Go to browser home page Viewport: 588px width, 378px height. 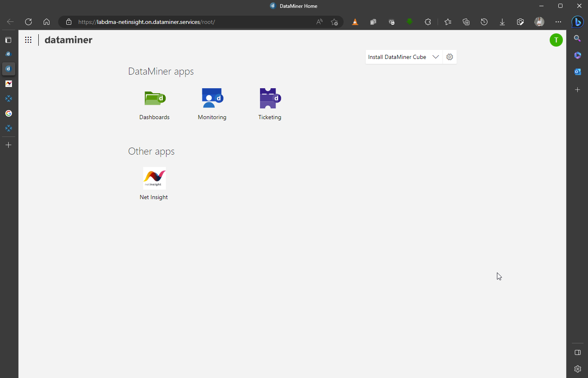tap(47, 22)
